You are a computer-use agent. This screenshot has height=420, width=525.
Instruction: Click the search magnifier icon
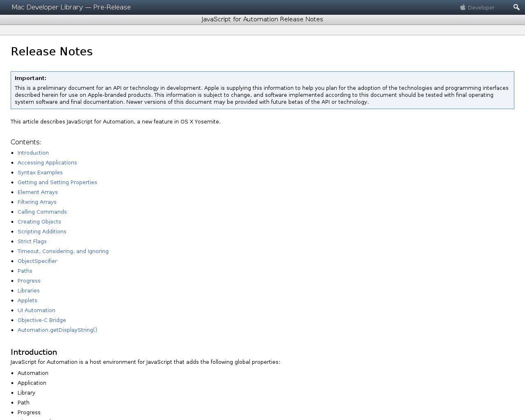pyautogui.click(x=516, y=7)
